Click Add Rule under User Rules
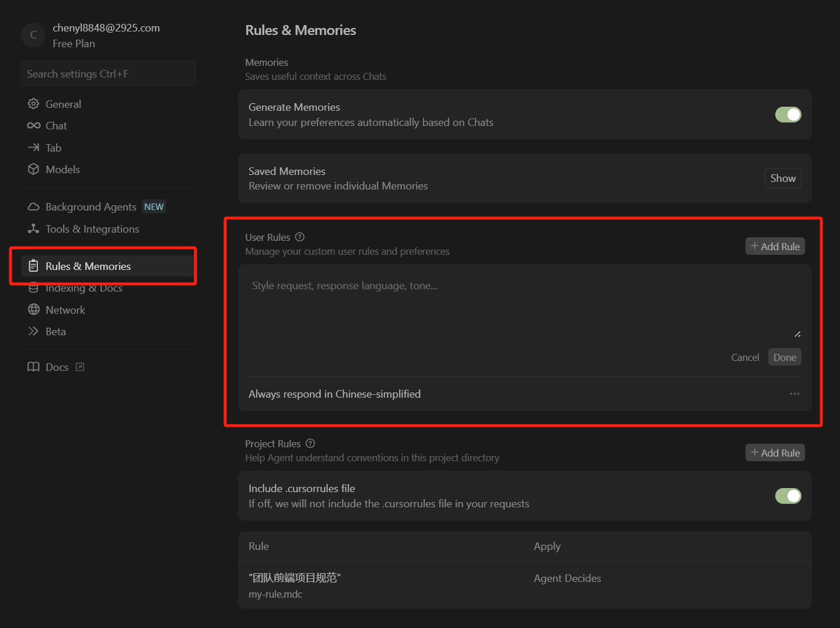 click(x=775, y=246)
